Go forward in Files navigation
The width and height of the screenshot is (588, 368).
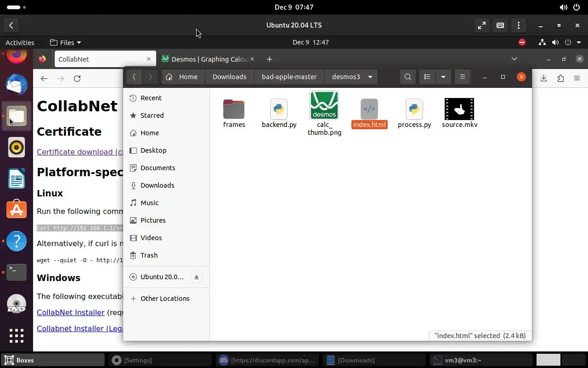click(150, 77)
